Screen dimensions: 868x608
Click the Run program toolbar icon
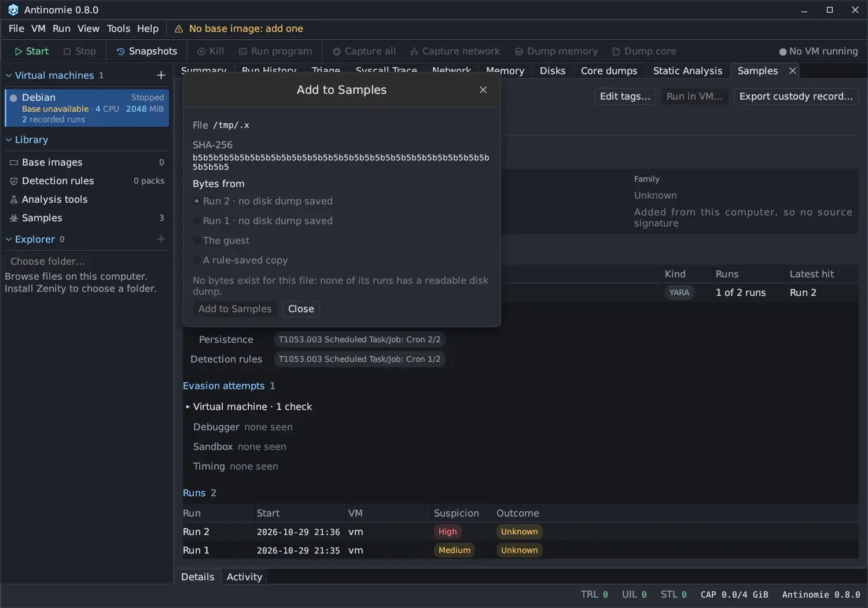click(x=243, y=52)
